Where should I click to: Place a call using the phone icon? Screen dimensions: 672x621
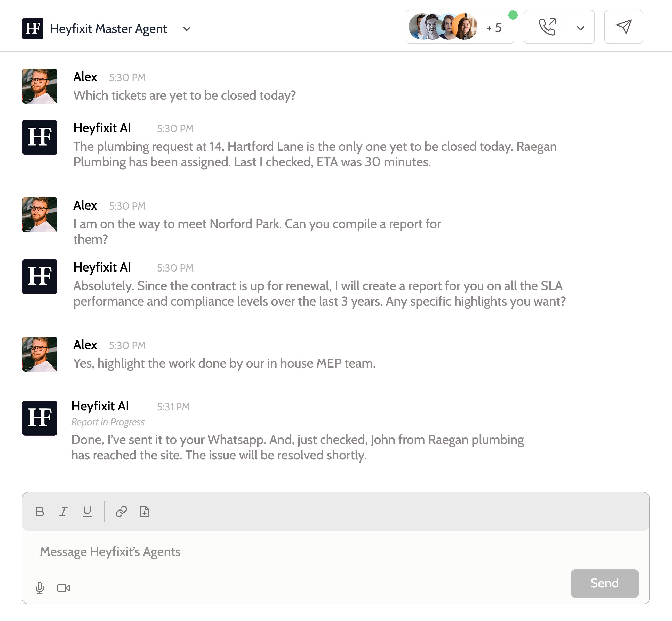[x=548, y=27]
